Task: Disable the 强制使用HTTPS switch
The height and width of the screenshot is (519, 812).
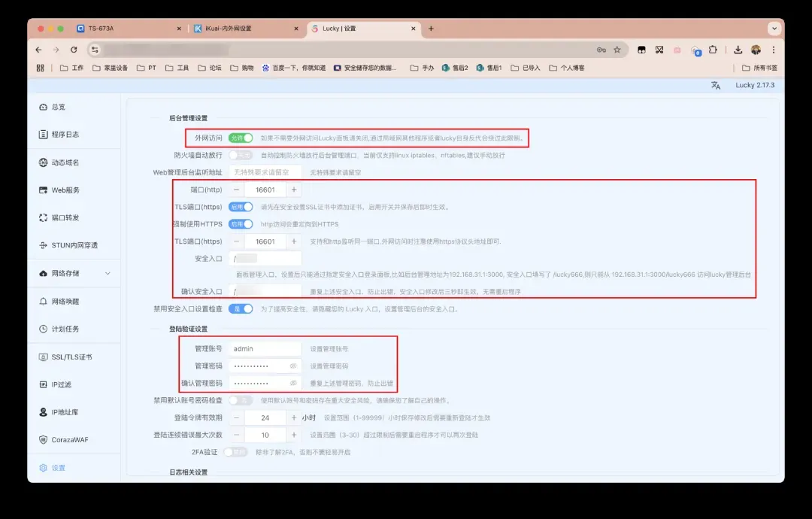Action: point(241,224)
